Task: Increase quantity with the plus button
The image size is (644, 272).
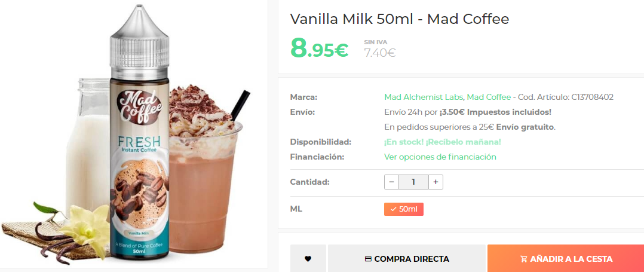Action: [x=436, y=182]
